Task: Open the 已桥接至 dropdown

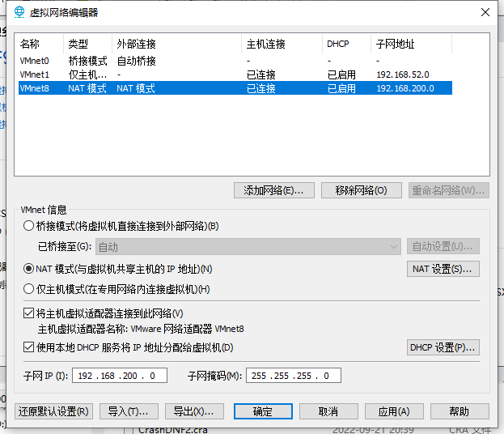Action: coord(248,247)
